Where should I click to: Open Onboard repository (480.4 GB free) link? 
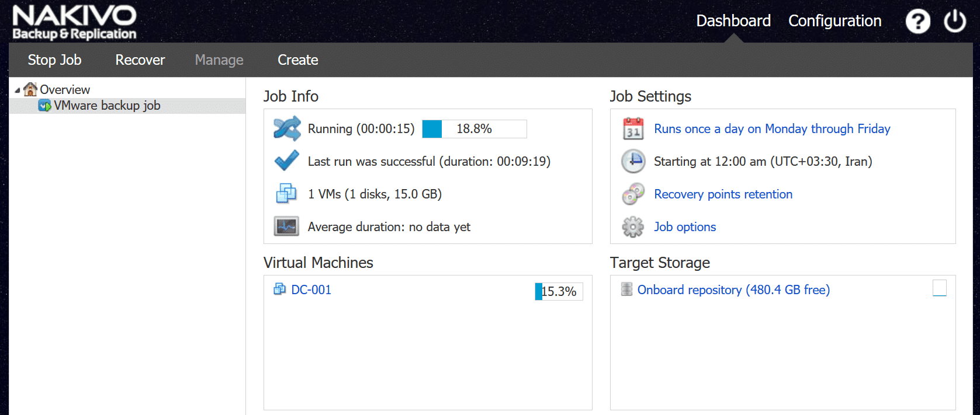(x=733, y=290)
